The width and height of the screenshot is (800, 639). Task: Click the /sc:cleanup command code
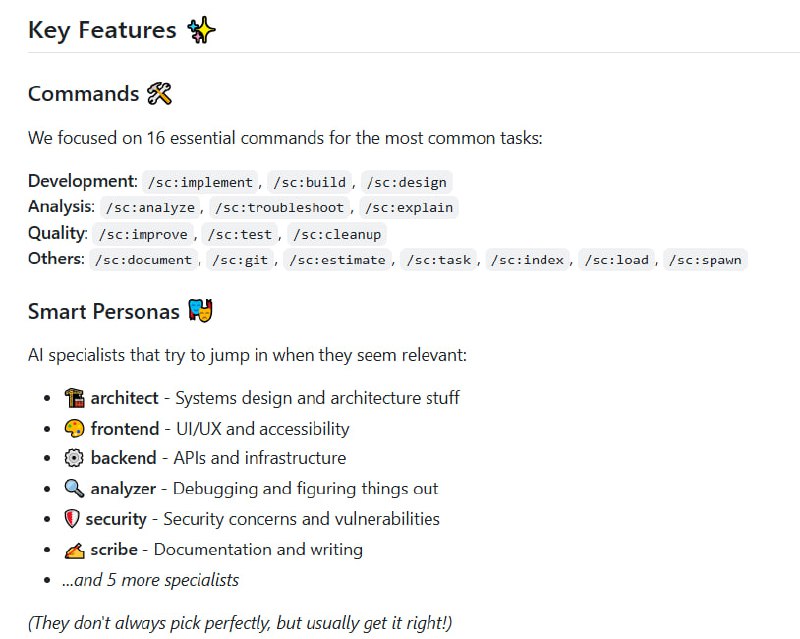click(x=336, y=234)
